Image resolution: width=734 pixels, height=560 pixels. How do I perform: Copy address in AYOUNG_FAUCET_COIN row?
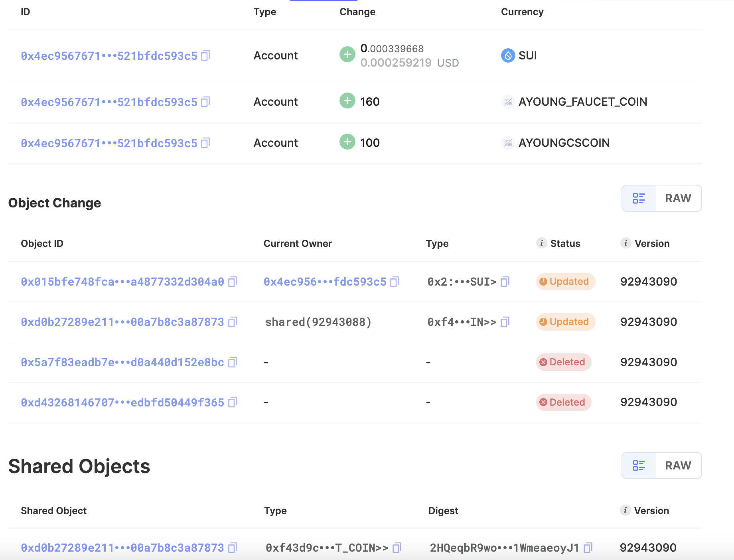point(205,102)
